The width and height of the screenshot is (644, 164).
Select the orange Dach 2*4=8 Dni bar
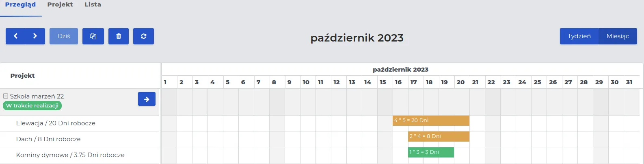pyautogui.click(x=439, y=136)
